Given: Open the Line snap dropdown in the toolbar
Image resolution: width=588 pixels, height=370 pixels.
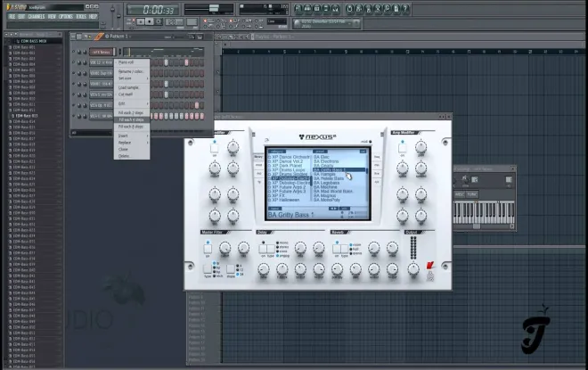Looking at the screenshot, I should [277, 21].
